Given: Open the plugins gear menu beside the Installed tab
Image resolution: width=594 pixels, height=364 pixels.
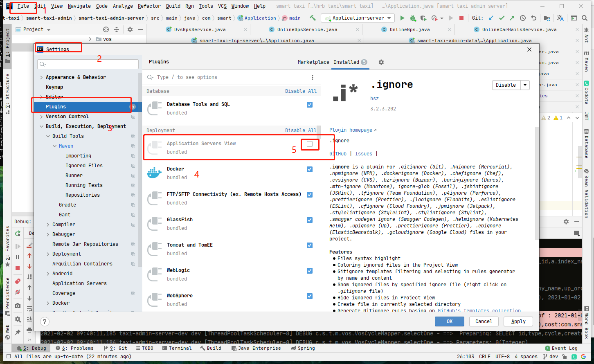Looking at the screenshot, I should (x=381, y=62).
